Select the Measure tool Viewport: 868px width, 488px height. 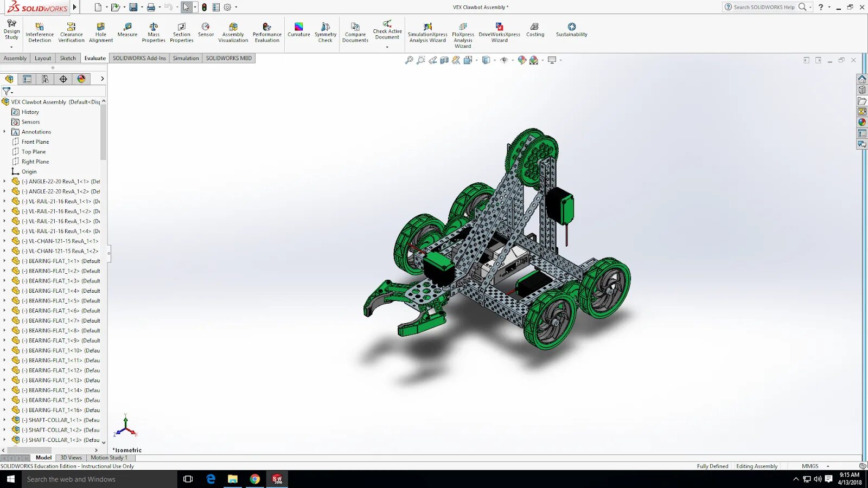click(x=127, y=30)
